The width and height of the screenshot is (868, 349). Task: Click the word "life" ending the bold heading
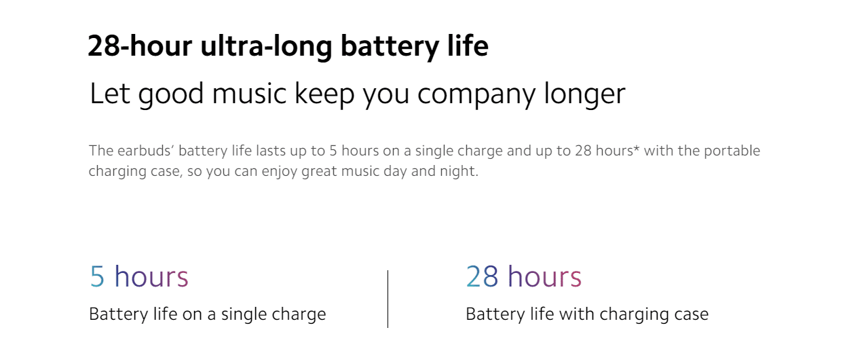click(x=466, y=47)
